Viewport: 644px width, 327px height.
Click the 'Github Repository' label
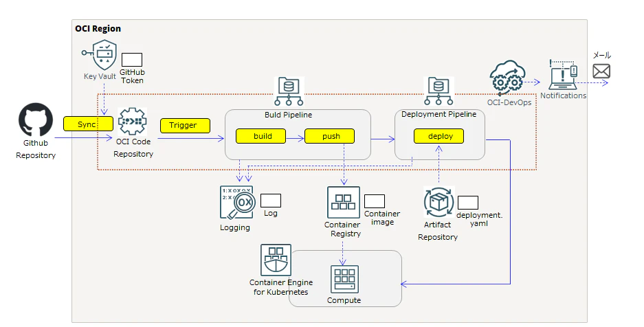pyautogui.click(x=36, y=149)
